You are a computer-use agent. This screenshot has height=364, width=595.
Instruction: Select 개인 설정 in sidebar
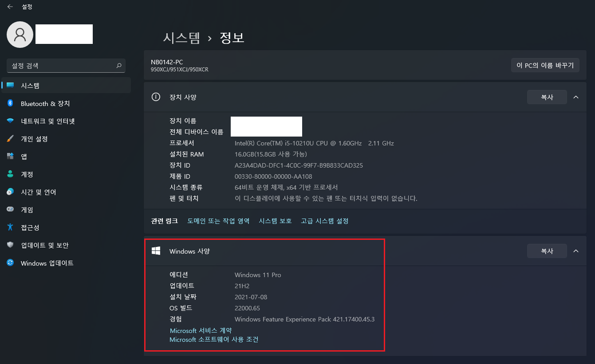pyautogui.click(x=66, y=139)
